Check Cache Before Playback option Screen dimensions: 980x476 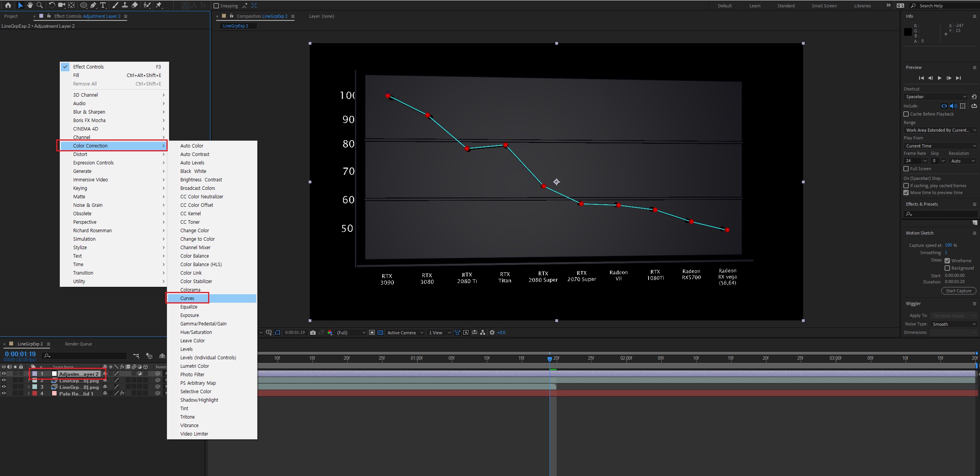906,114
